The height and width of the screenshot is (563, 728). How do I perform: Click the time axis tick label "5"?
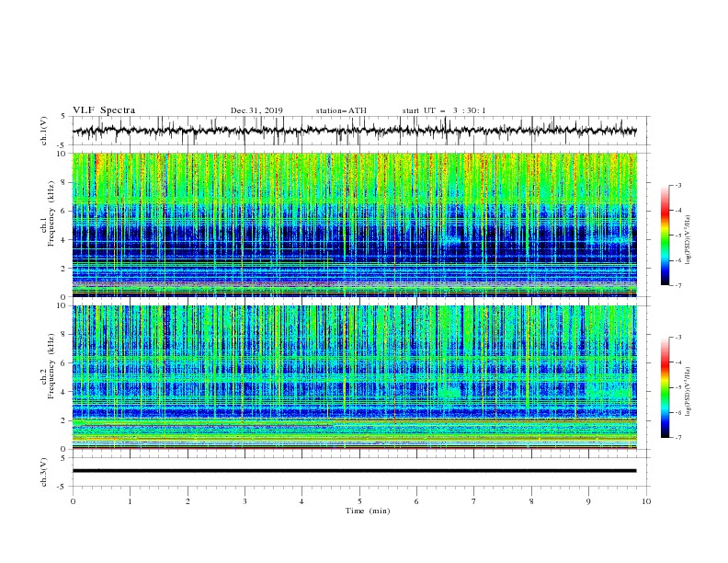click(x=359, y=501)
